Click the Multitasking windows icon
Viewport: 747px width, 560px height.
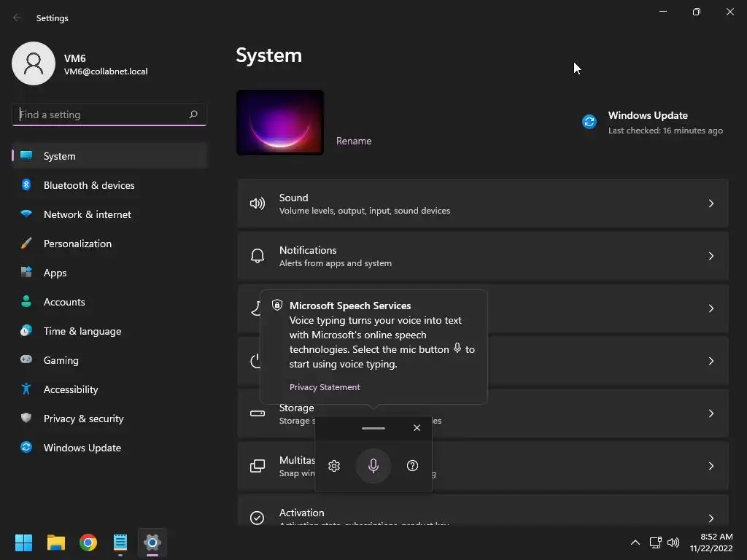[258, 466]
